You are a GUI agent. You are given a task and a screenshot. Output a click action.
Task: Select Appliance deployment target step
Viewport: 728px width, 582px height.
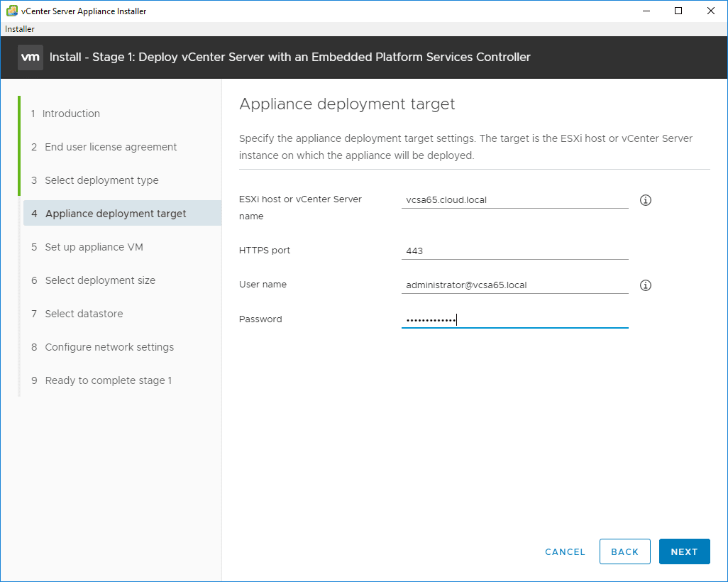116,214
